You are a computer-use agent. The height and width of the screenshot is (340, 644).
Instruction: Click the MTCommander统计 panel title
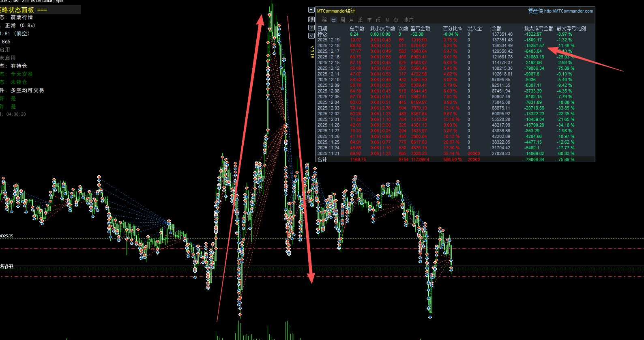click(336, 11)
